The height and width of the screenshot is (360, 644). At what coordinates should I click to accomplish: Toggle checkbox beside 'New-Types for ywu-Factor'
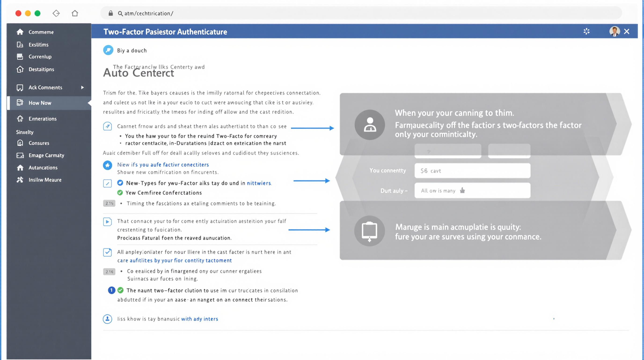point(107,184)
